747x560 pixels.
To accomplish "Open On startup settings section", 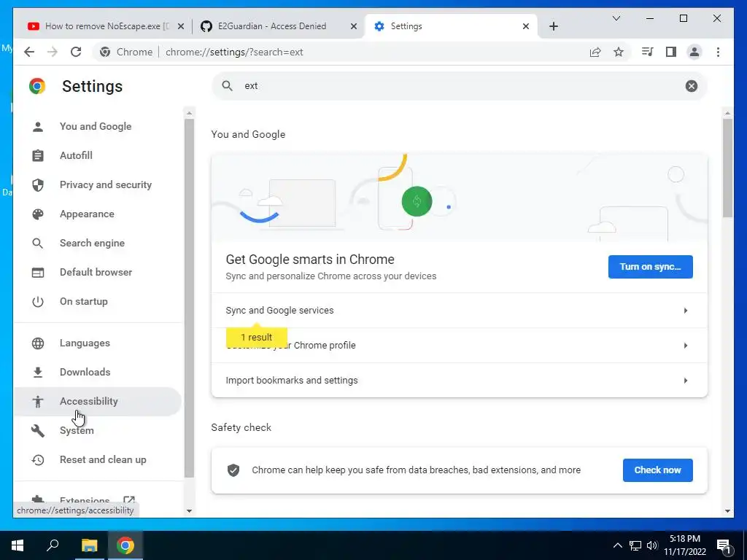I will pos(98,301).
